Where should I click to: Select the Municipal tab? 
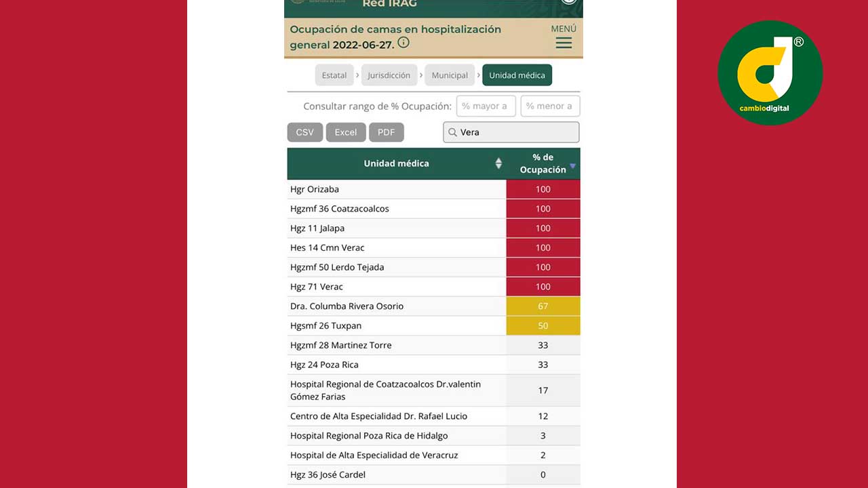450,75
